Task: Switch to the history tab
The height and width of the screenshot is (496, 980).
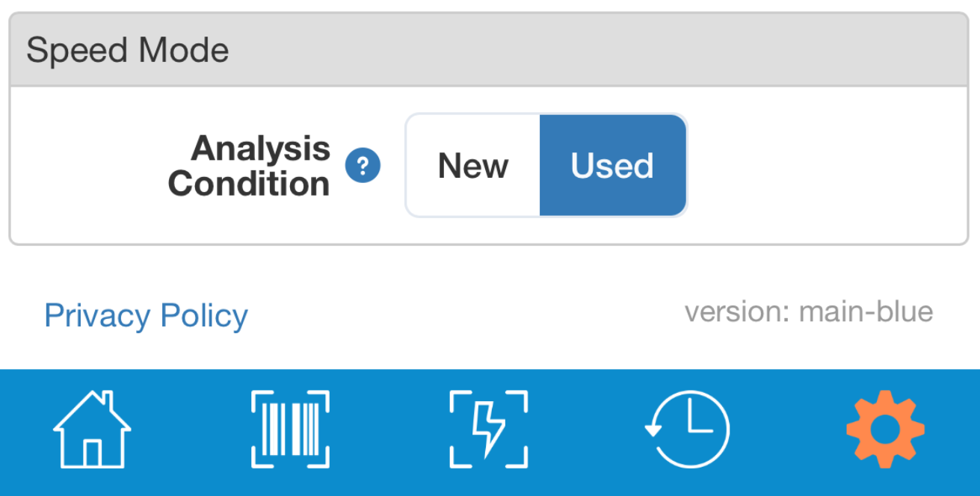Action: coord(687,430)
